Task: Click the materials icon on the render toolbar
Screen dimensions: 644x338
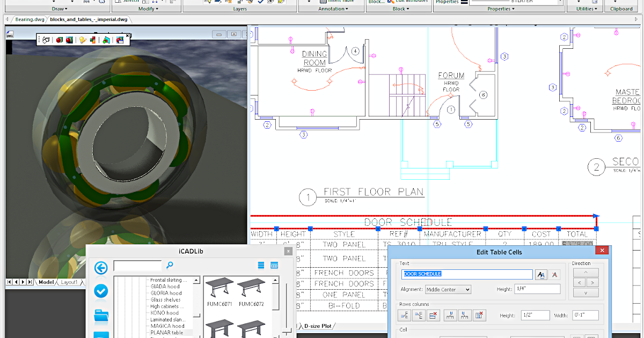Action: [92, 40]
